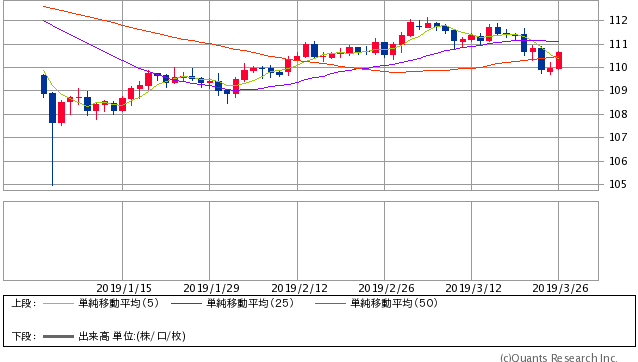Click the 単純移動平均(25) legend label
The height and width of the screenshot is (362, 638).
[250, 303]
